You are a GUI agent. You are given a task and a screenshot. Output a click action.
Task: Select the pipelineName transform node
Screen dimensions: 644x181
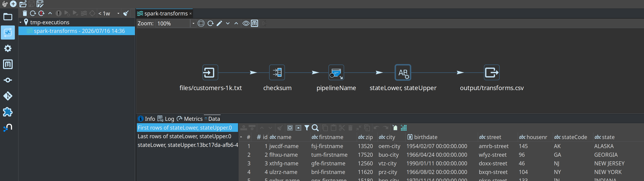336,72
